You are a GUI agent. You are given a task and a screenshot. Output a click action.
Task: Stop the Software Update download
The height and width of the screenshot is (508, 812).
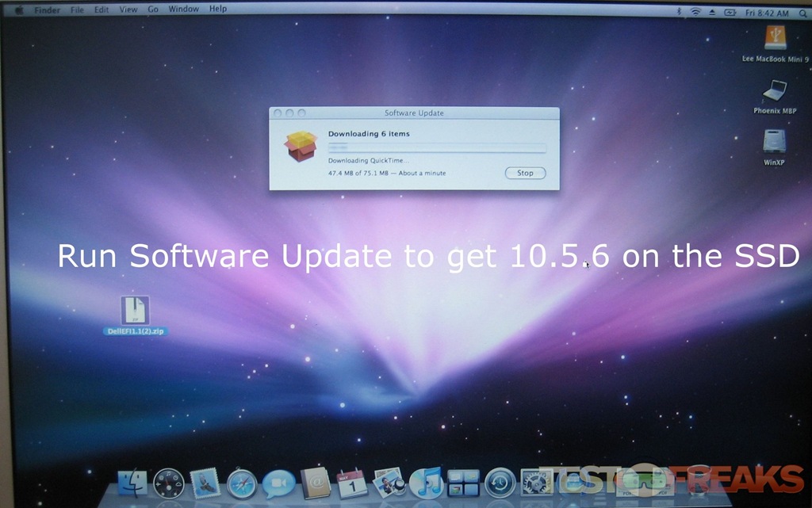pos(525,173)
